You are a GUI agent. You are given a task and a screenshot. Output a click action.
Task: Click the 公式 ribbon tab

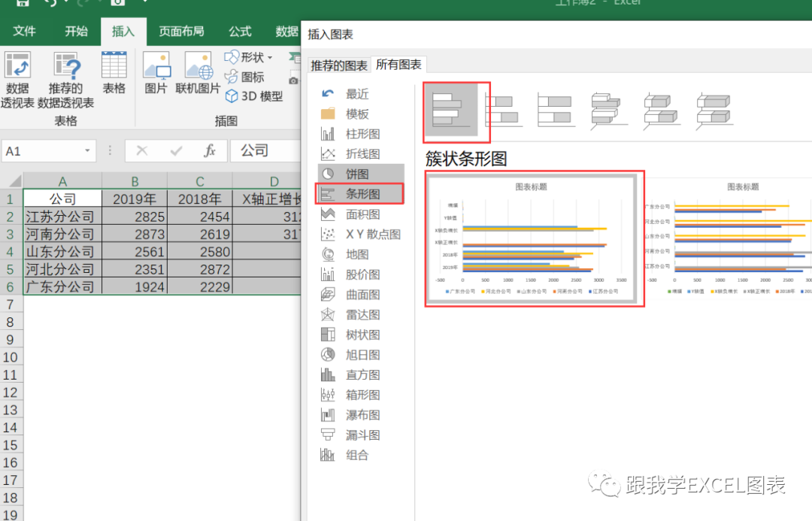pyautogui.click(x=239, y=31)
